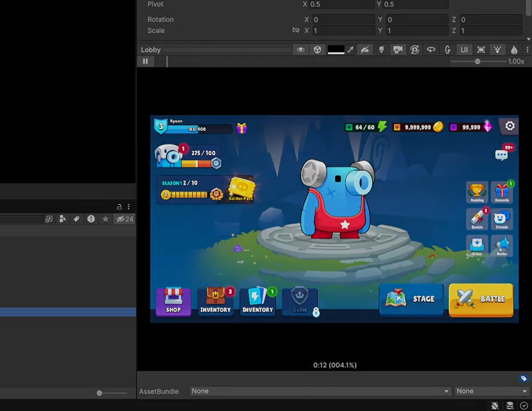Toggle the debug bug icon in status bar
Screen dimensions: 532x411
click(x=495, y=406)
